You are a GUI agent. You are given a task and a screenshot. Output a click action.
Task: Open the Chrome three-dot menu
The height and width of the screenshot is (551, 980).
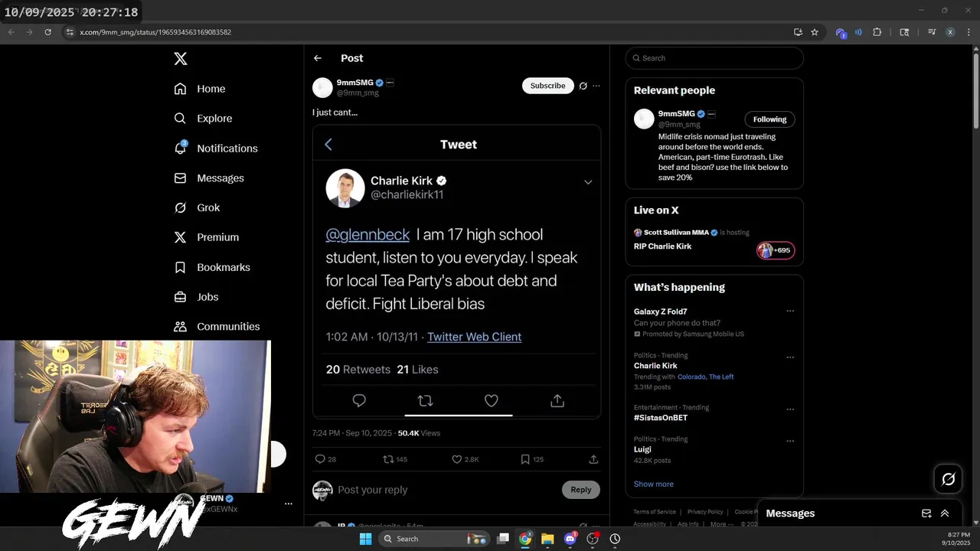tap(968, 32)
